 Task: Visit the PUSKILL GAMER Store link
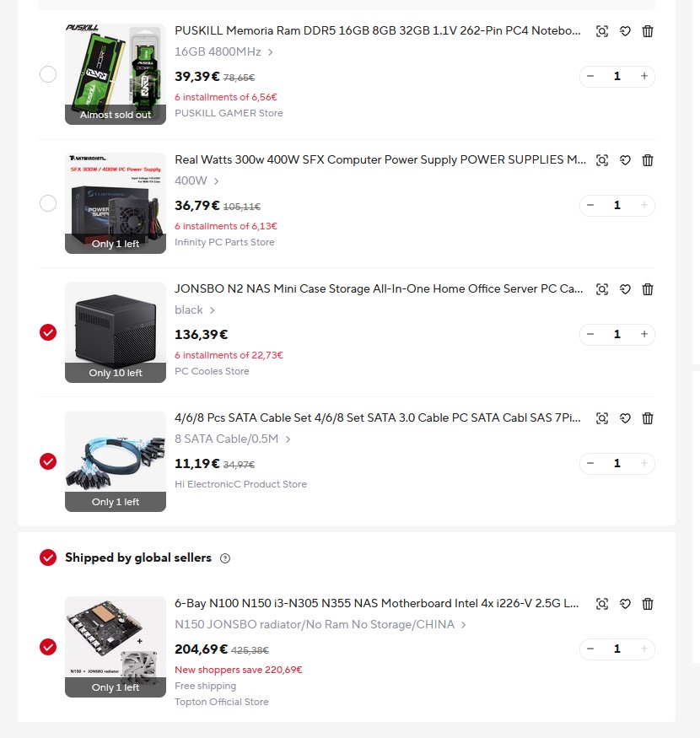click(229, 113)
